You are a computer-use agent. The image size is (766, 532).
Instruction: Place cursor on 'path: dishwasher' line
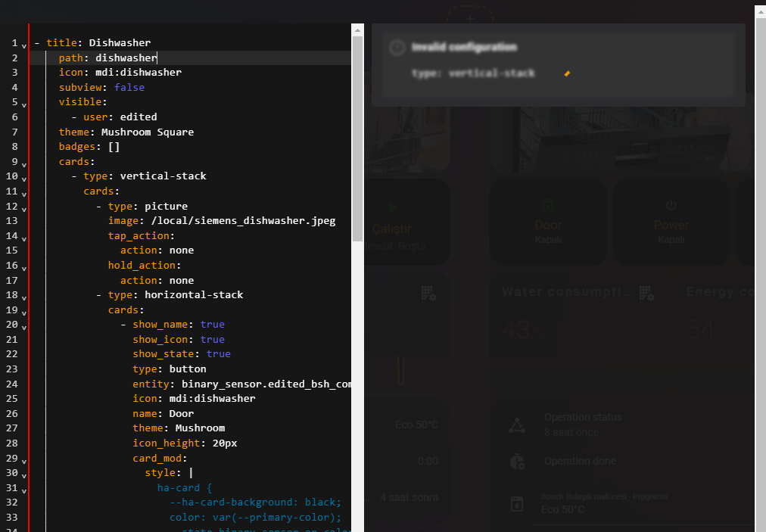pos(108,58)
